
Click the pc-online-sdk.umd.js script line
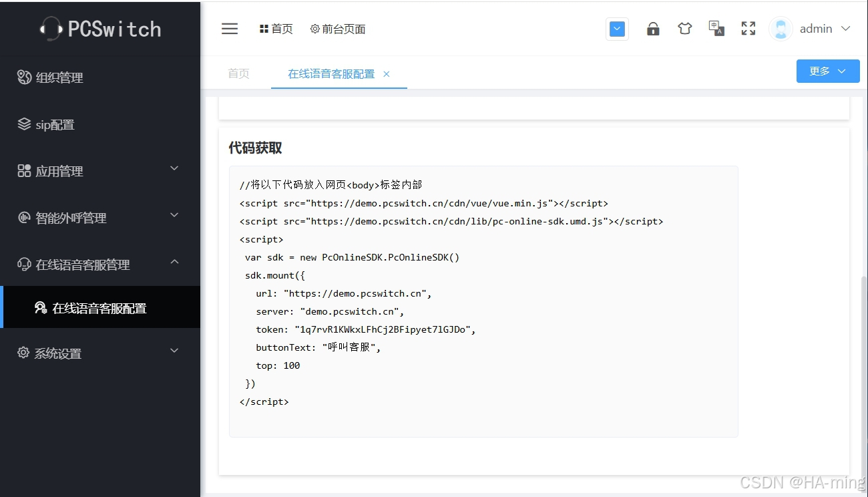(451, 221)
